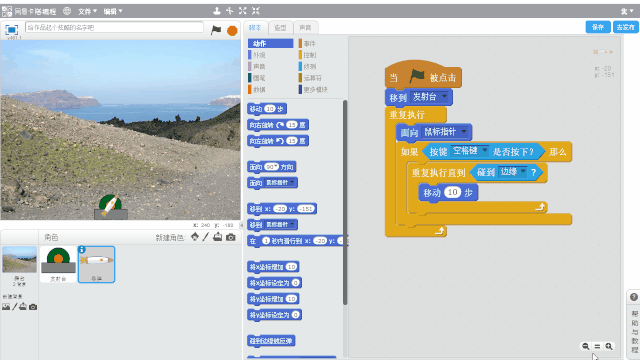Click the 向右旋转 15 度 palette block
The image size is (640, 360).
[x=278, y=125]
